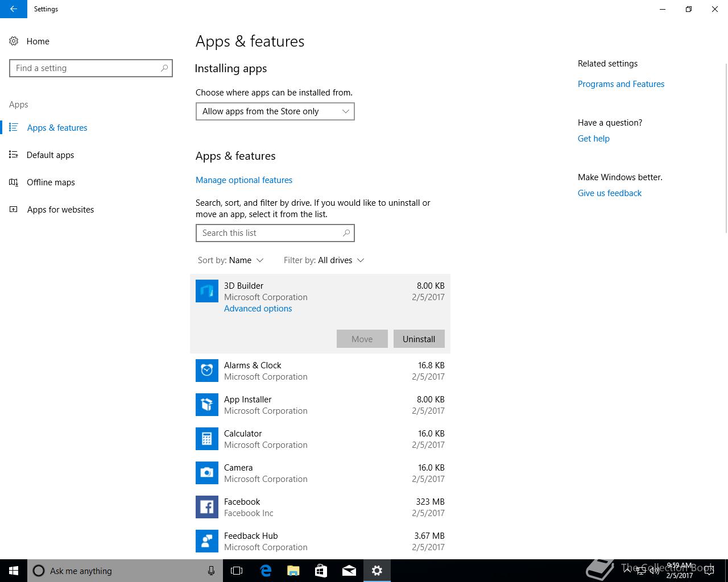Open Programs and Features link
The height and width of the screenshot is (582, 728).
click(621, 84)
